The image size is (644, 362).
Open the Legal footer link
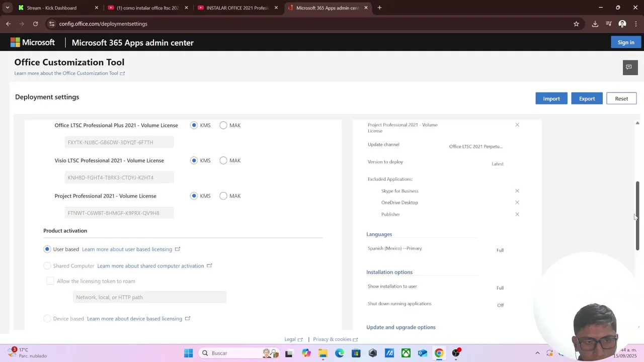point(293,339)
